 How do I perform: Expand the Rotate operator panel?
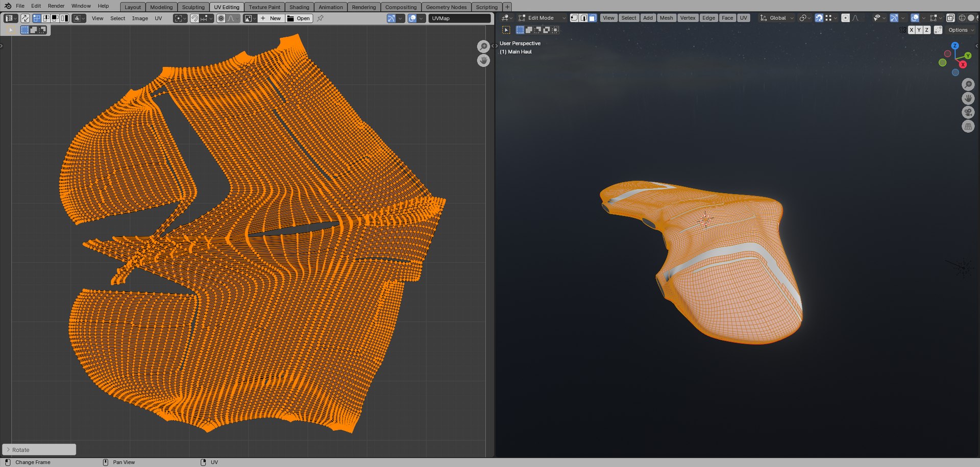tap(39, 450)
